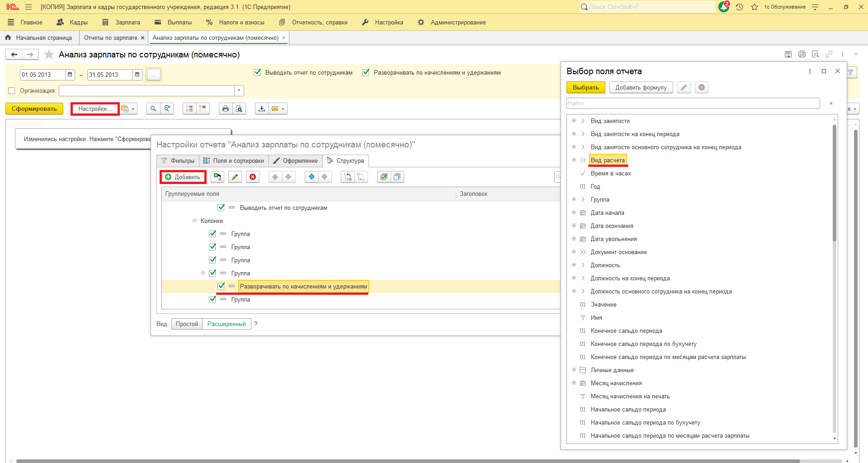This screenshot has width=868, height=463.
Task: Open favorites star in the title bar
Action: coord(755,7)
